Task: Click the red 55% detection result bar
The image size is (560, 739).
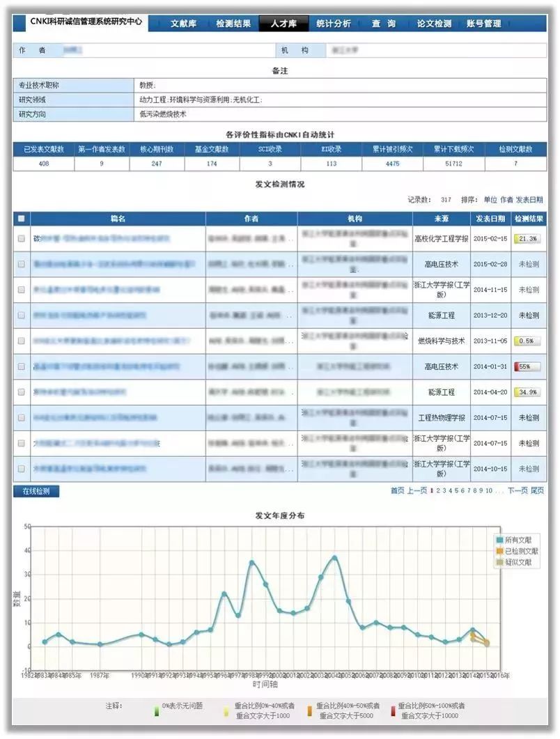Action: [527, 366]
